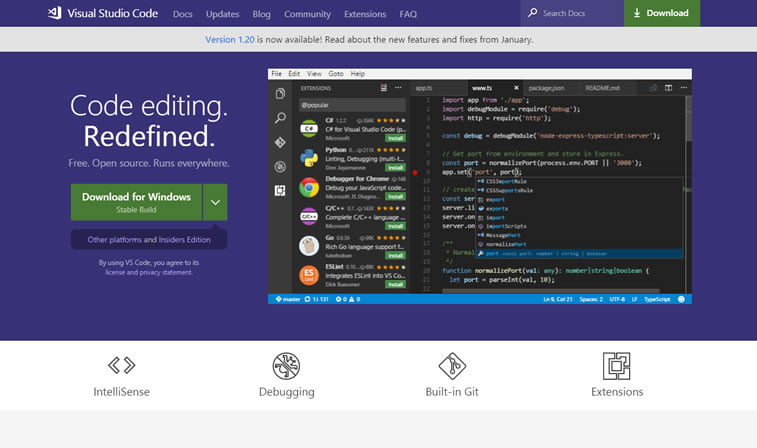This screenshot has width=757, height=448.
Task: Click the clear extensions list icon
Action: (384, 88)
